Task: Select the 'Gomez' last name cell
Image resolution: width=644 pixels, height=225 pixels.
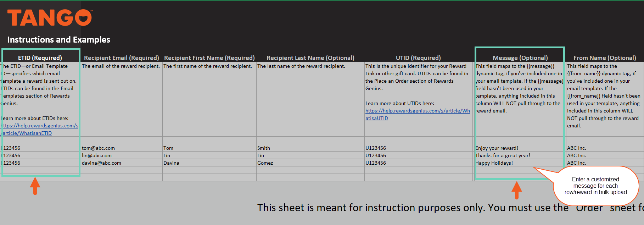Action: coord(265,163)
